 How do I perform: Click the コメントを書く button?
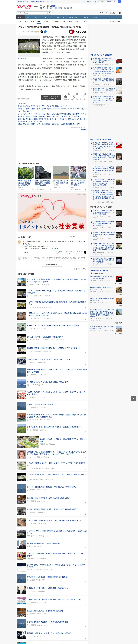point(69,237)
